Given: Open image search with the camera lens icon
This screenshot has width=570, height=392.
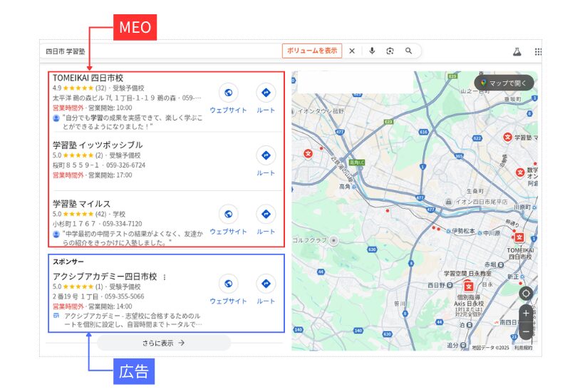Looking at the screenshot, I should tap(390, 51).
